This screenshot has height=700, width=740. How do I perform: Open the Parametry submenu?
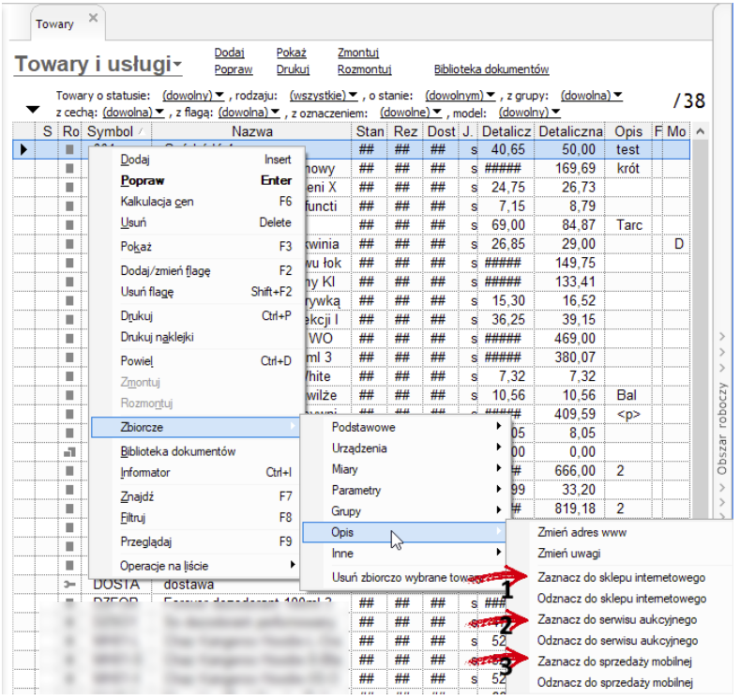click(x=405, y=490)
